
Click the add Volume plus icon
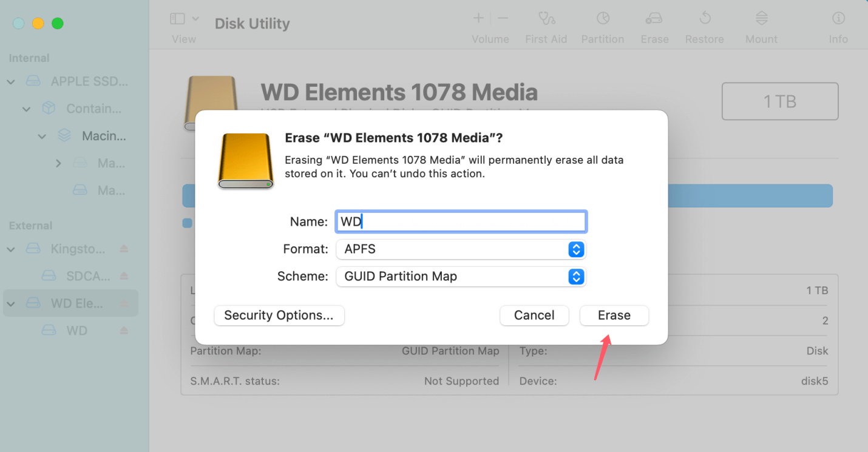point(478,18)
